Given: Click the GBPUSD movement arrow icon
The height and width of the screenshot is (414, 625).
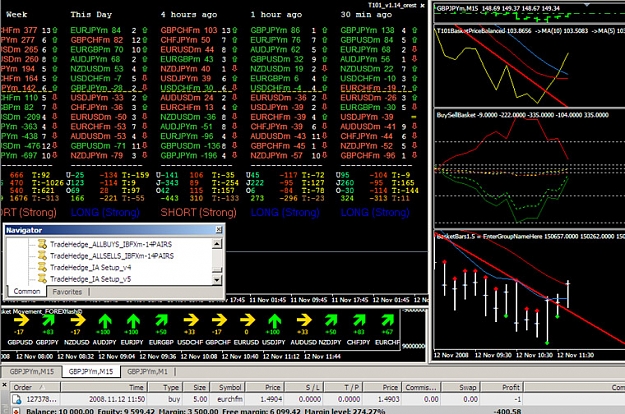Looking at the screenshot, I should [x=21, y=320].
